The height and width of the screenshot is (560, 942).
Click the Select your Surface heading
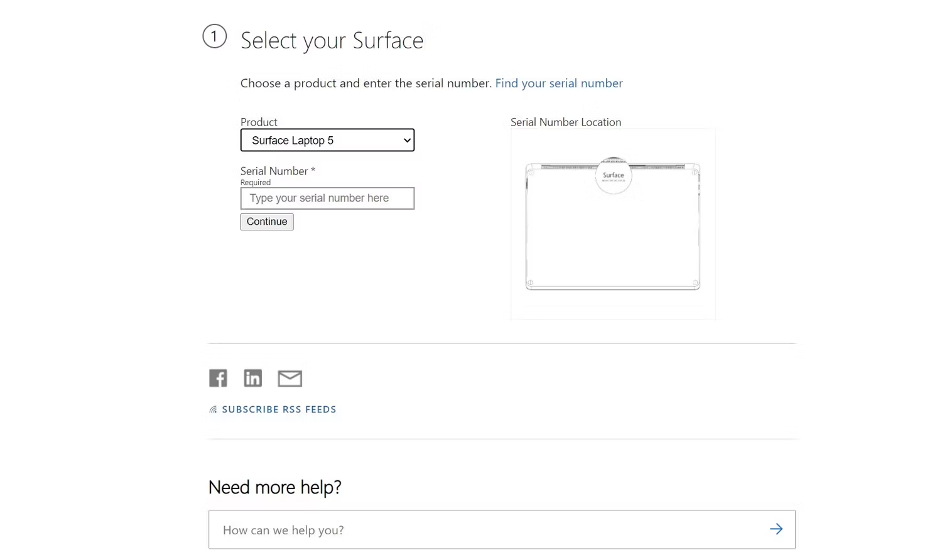[x=332, y=40]
